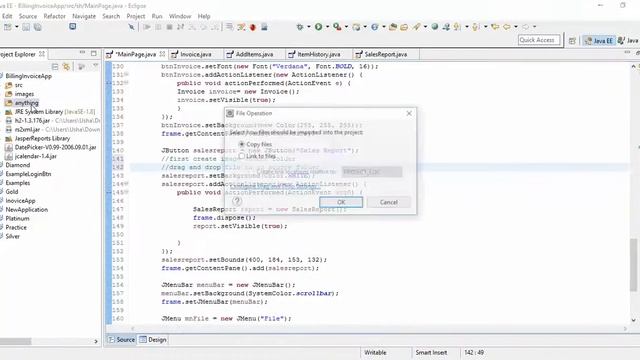Click Link with Editor in Project Explorer
The height and width of the screenshot is (360, 640).
[67, 67]
